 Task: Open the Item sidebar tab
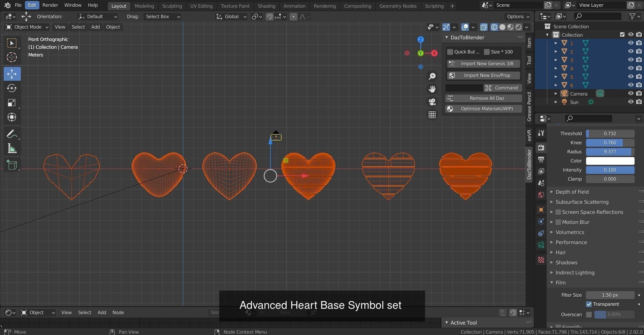click(x=529, y=42)
